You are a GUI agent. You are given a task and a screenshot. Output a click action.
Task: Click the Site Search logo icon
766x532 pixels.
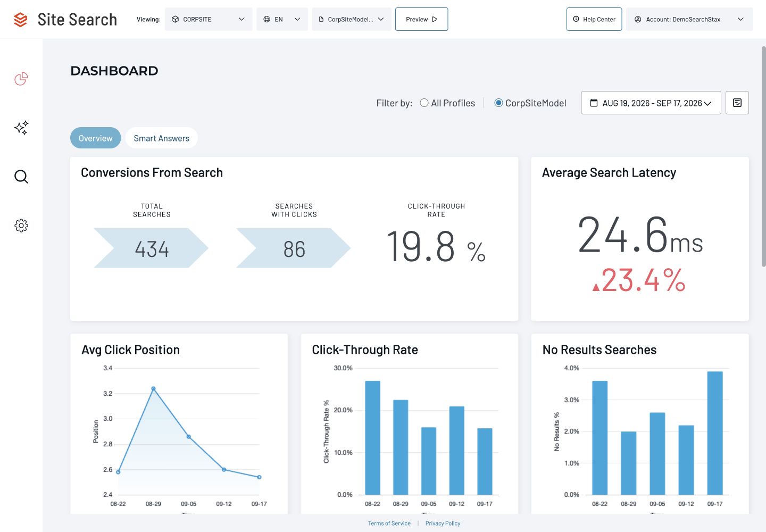coord(20,20)
